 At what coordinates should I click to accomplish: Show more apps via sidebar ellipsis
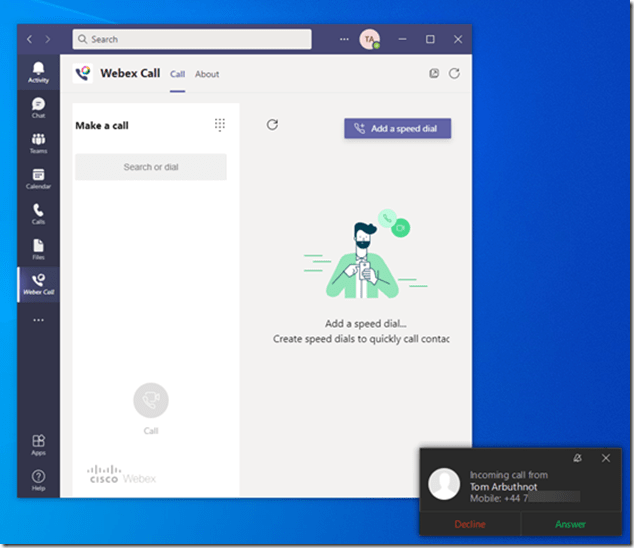[38, 320]
